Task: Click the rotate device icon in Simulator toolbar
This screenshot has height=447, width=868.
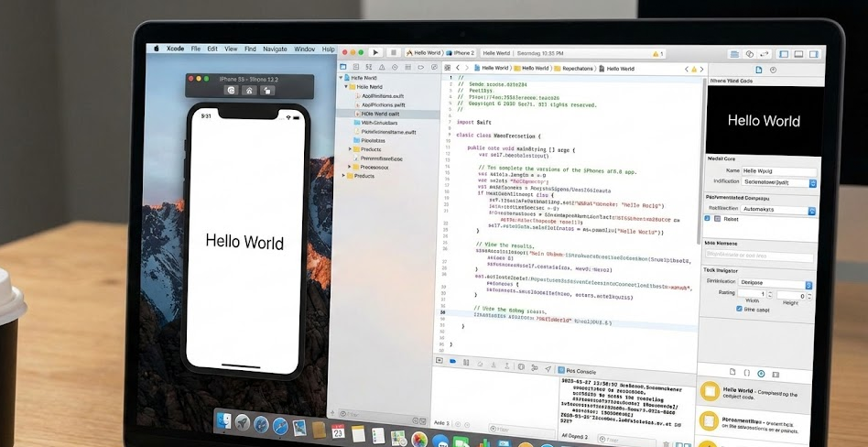Action: 266,91
